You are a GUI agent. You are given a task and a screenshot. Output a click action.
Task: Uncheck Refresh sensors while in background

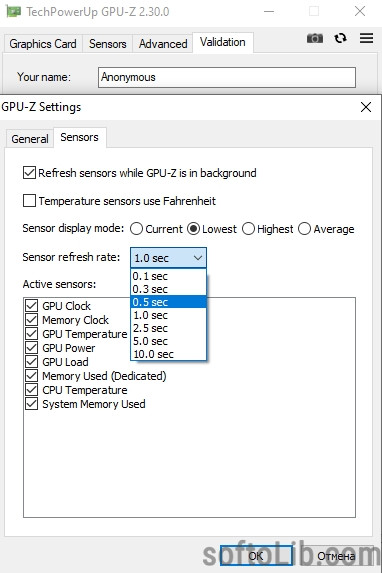tap(29, 172)
